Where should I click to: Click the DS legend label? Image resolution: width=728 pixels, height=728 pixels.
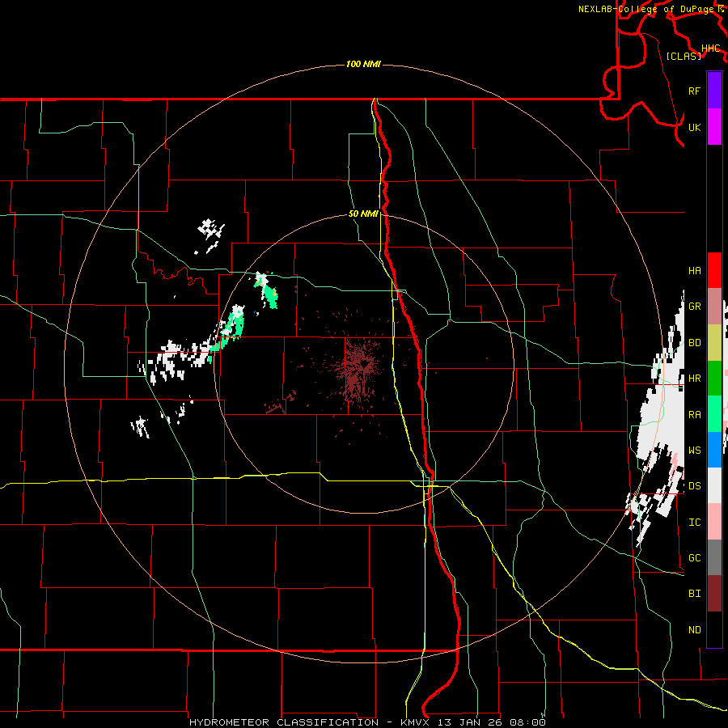[694, 486]
